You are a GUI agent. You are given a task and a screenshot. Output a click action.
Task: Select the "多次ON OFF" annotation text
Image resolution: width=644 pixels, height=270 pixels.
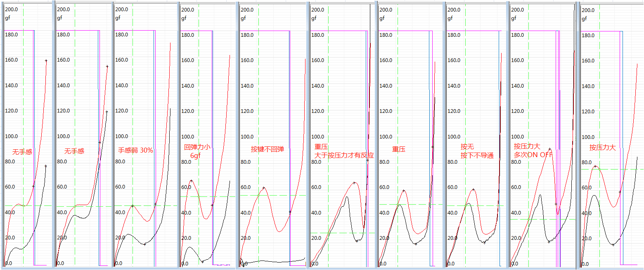(533, 155)
